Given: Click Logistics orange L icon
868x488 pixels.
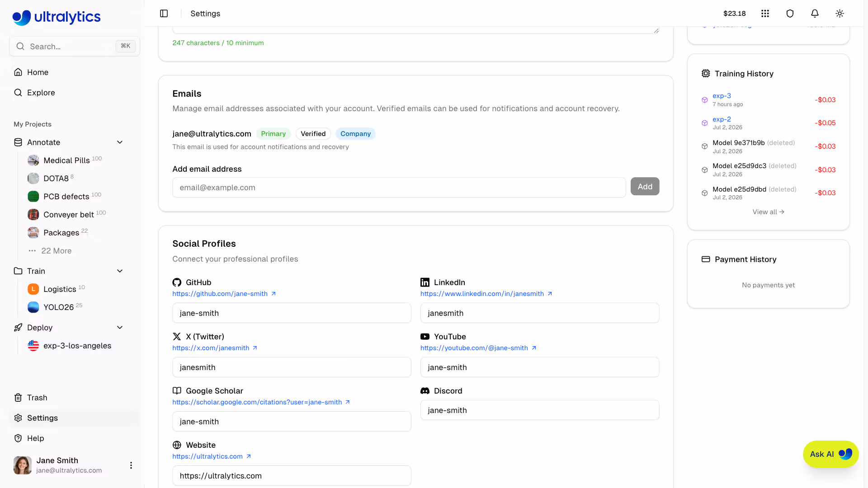Looking at the screenshot, I should 33,289.
